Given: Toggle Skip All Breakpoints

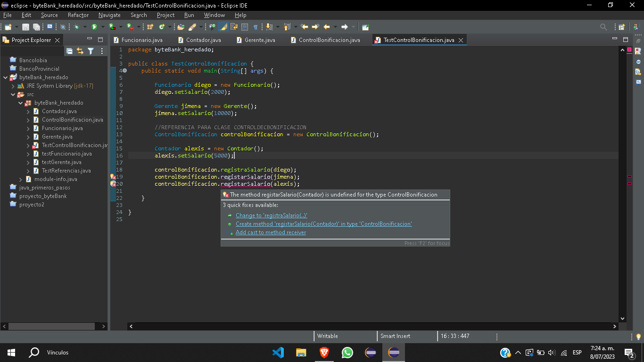Looking at the screenshot, I should click(x=63, y=27).
